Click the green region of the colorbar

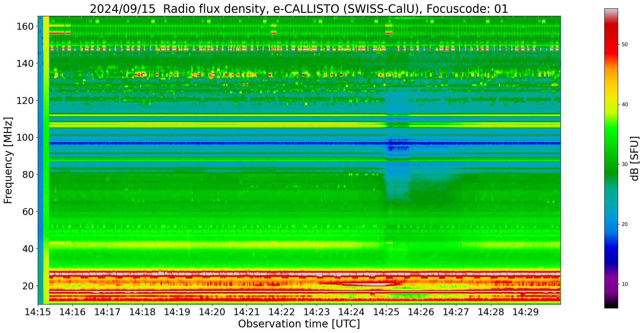tap(611, 147)
